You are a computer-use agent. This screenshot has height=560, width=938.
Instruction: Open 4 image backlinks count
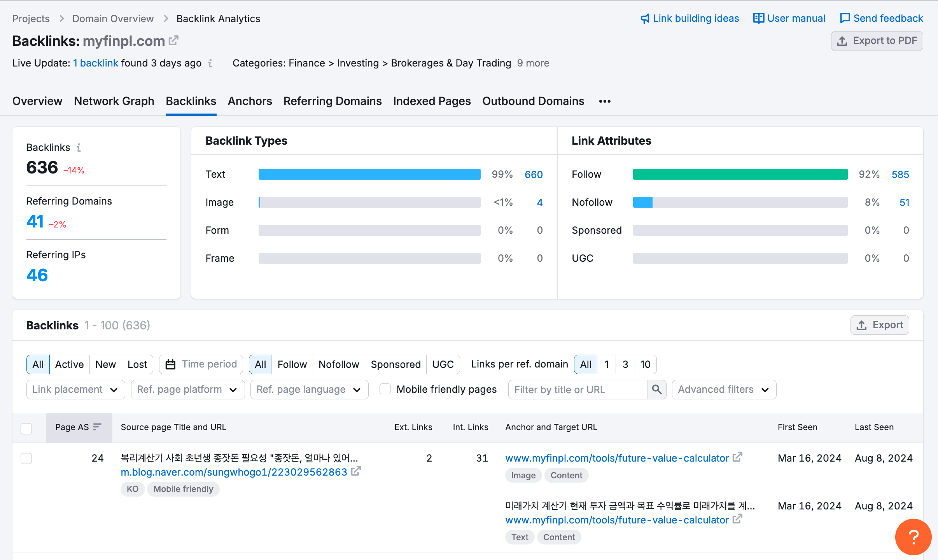(x=540, y=203)
